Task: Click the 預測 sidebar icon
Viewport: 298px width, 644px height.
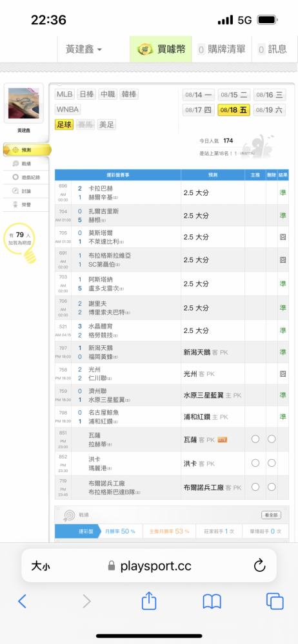Action: [15, 150]
